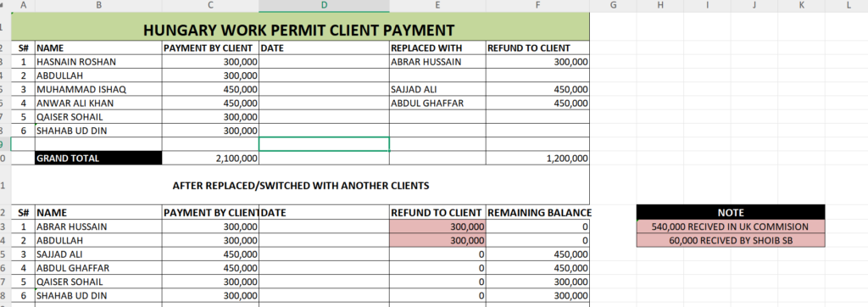This screenshot has height=307, width=868.
Task: Click the 2,100,000 payment total cell
Action: click(x=210, y=158)
